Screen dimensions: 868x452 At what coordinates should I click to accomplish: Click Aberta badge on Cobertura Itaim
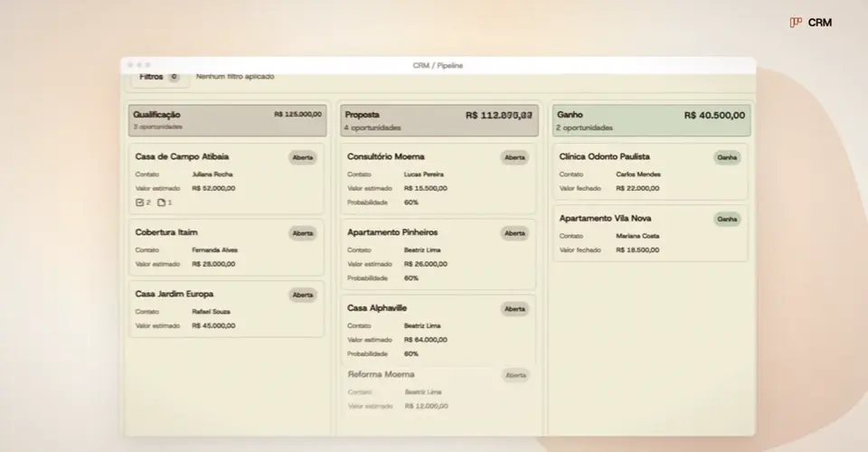tap(303, 233)
